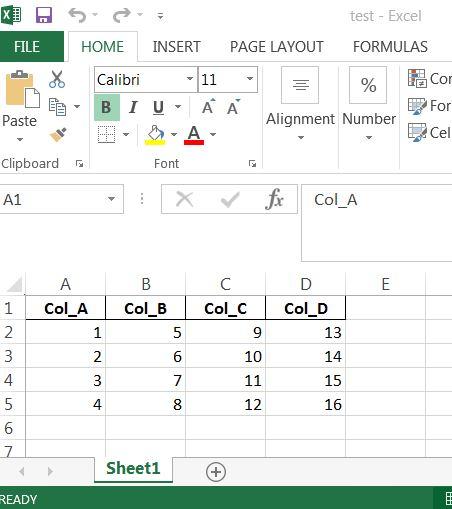Select cell containing Col_C header
Image resolution: width=452 pixels, height=509 pixels.
click(226, 308)
